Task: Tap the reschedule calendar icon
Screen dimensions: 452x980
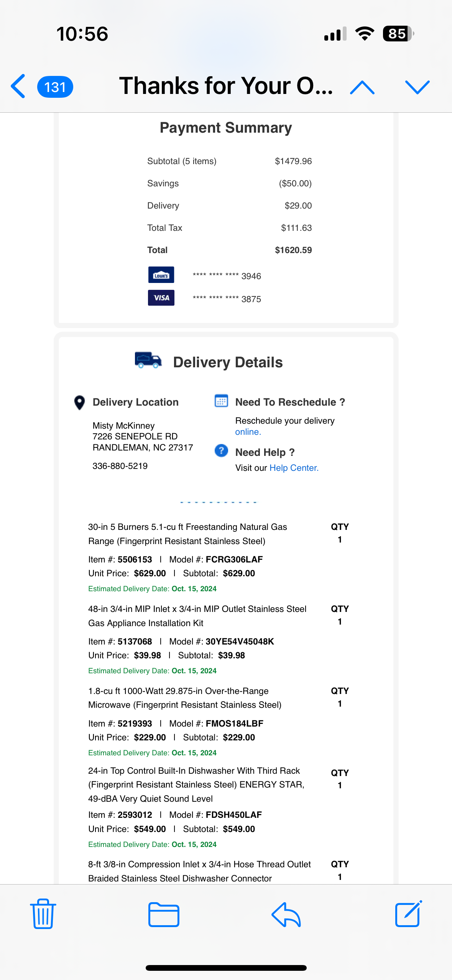Action: (x=221, y=401)
